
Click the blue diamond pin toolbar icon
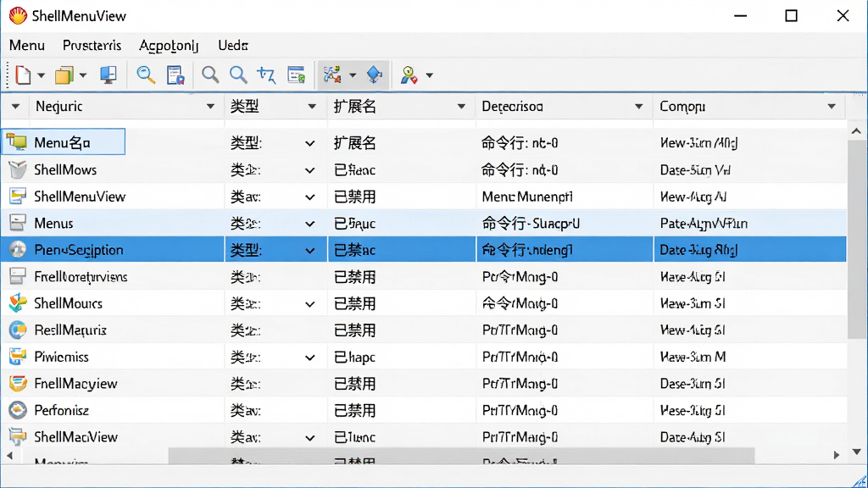click(375, 75)
